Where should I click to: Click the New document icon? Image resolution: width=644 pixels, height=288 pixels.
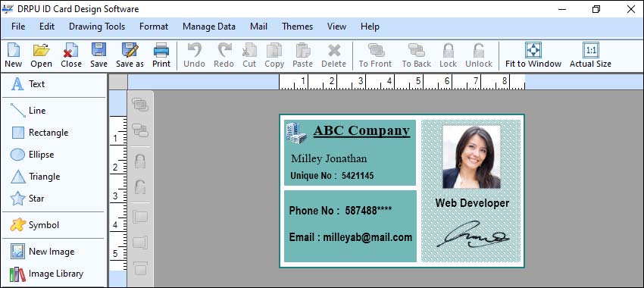14,50
